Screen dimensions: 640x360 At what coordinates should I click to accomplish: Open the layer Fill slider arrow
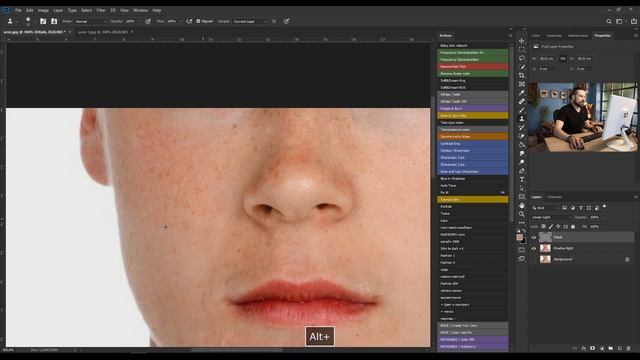603,227
